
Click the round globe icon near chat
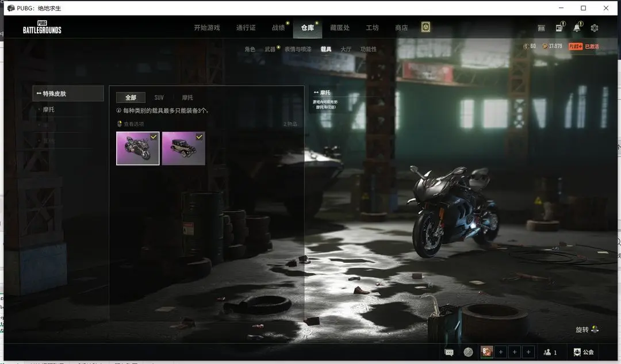coord(468,352)
